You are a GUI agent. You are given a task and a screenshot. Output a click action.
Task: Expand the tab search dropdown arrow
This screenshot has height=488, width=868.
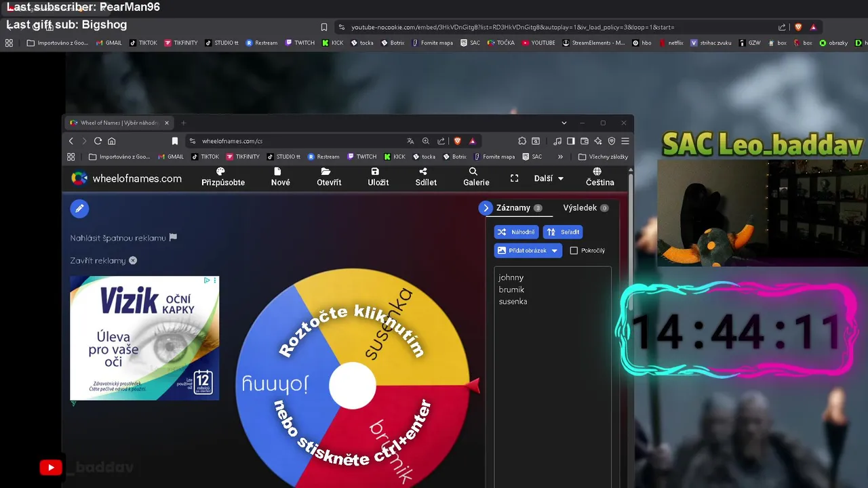[x=564, y=123]
